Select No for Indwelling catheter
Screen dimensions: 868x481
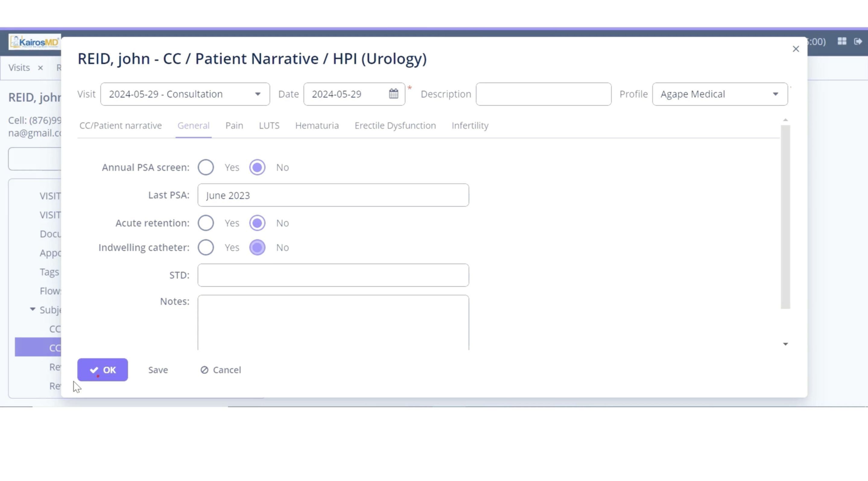click(x=257, y=247)
